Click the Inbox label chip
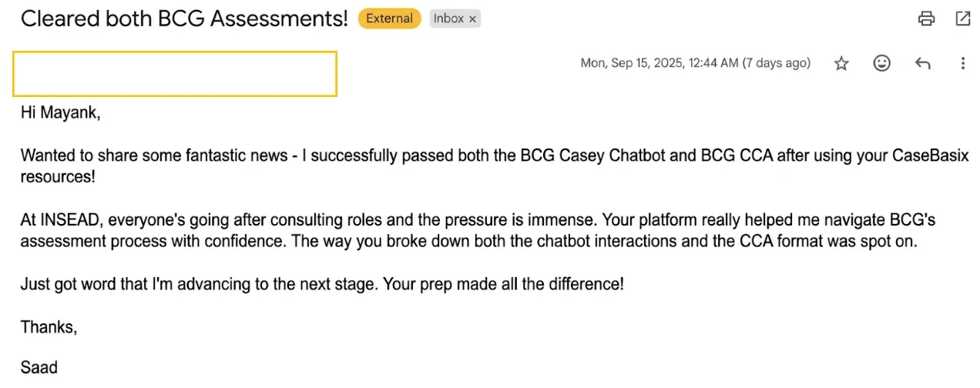Screen dimensions: 980x388 point(448,19)
